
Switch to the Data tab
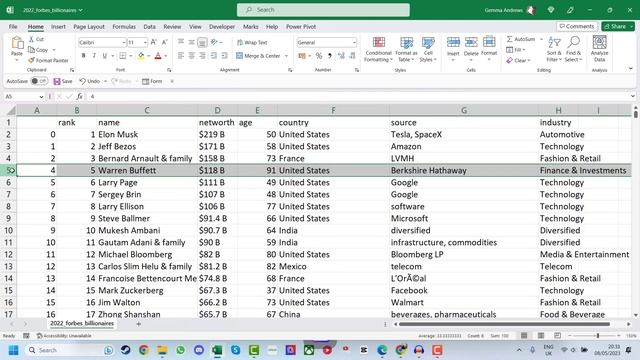(x=149, y=27)
